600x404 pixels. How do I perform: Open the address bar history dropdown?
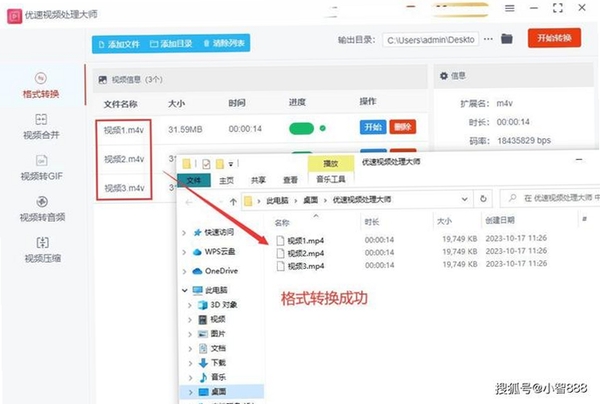(464, 199)
